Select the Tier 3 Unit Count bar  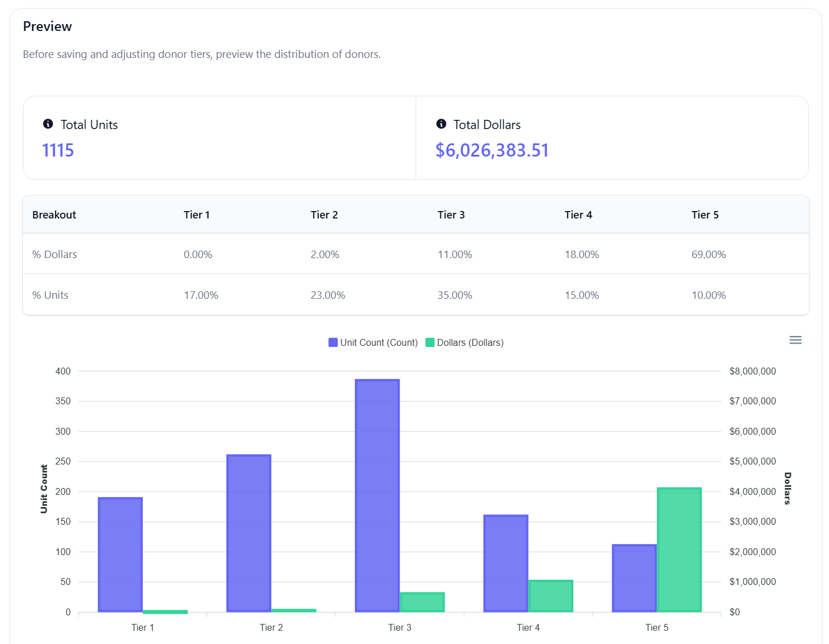[x=377, y=495]
